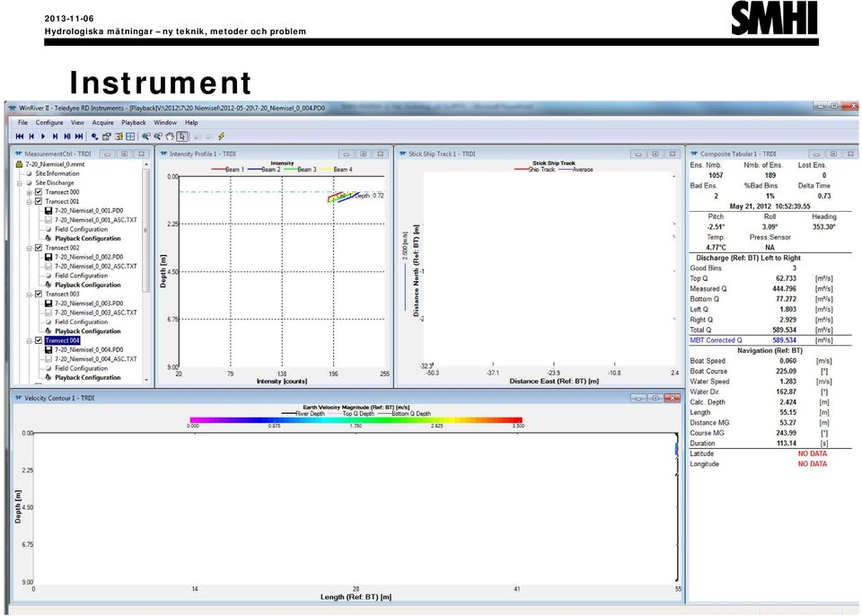
Task: Click the Total Q value 589.534
Action: [x=785, y=330]
